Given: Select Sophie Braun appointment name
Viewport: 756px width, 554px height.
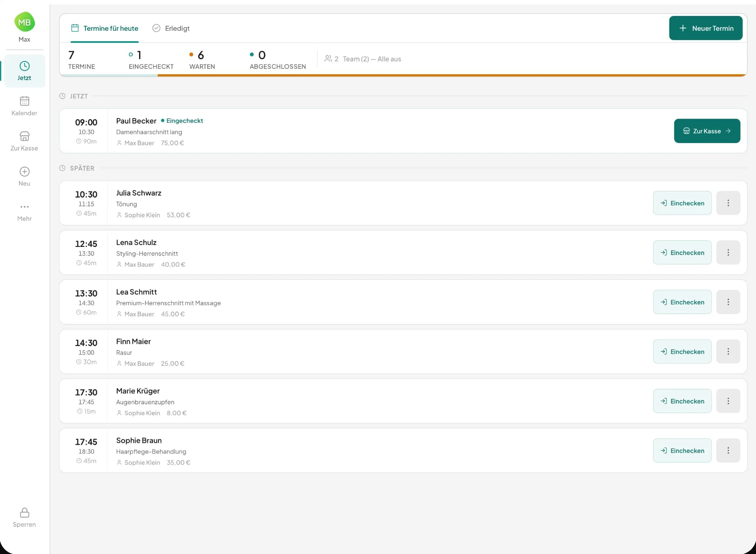Looking at the screenshot, I should click(x=139, y=440).
